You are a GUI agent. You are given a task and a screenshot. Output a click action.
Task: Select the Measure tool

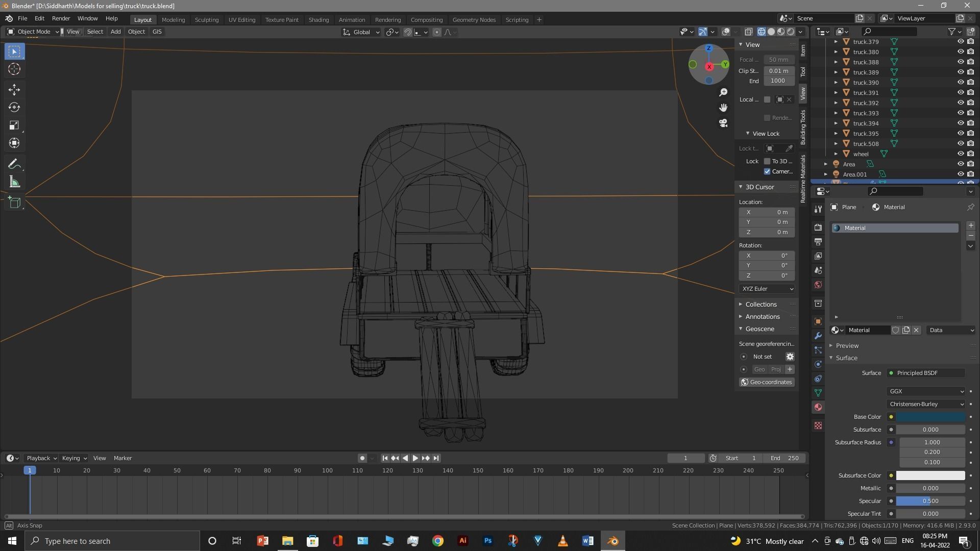pos(14,182)
